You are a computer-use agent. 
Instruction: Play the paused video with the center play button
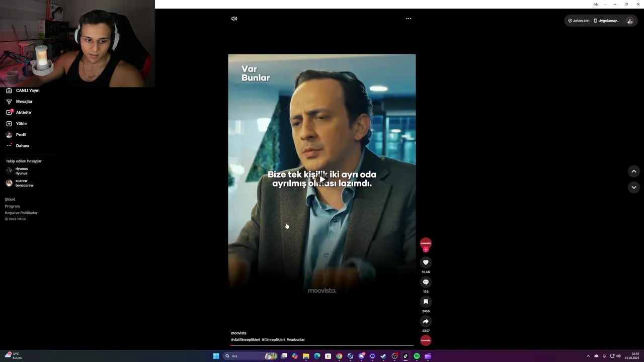(322, 179)
